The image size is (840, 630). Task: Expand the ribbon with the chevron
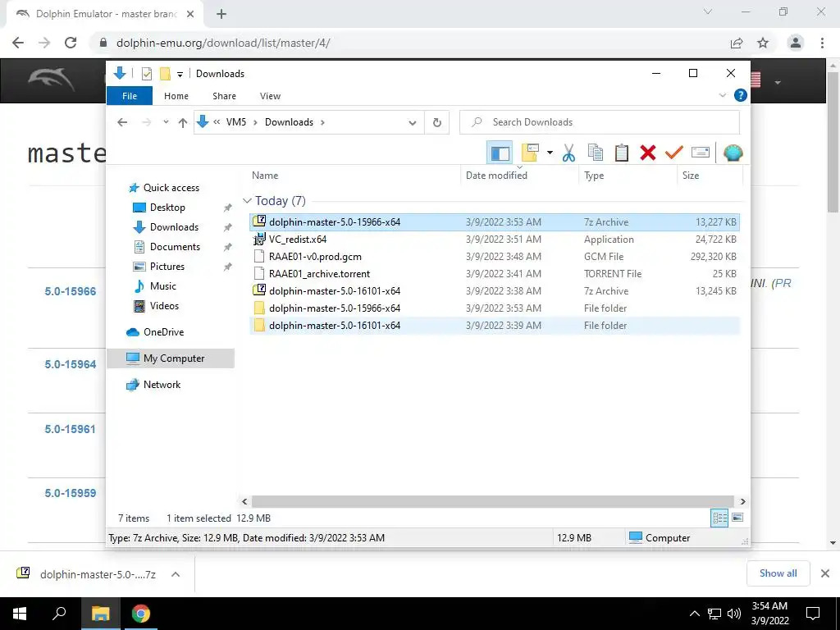click(722, 95)
